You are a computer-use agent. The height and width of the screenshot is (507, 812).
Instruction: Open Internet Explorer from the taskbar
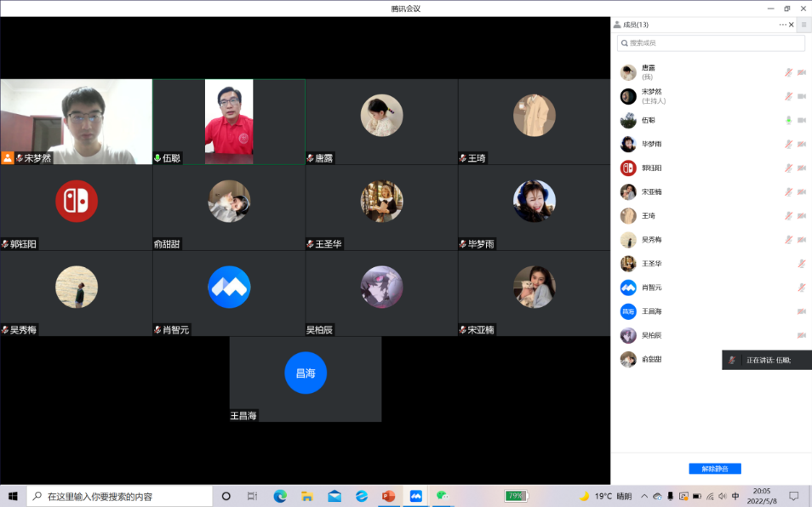tap(362, 496)
